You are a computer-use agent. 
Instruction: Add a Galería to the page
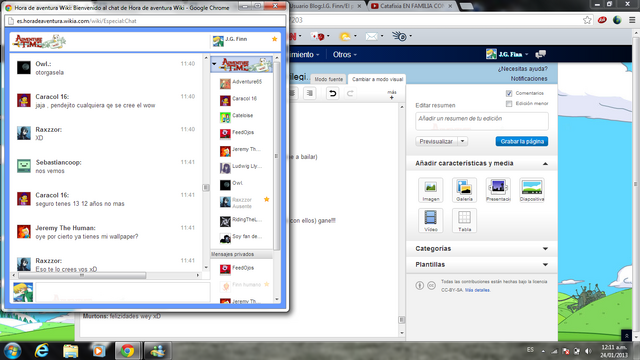pyautogui.click(x=464, y=190)
